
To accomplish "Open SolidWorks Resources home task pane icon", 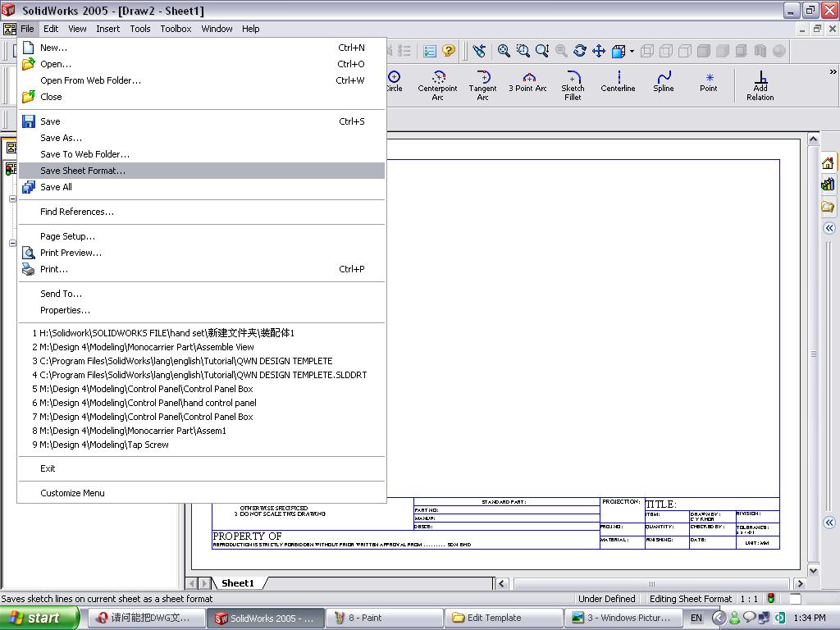I will [829, 163].
